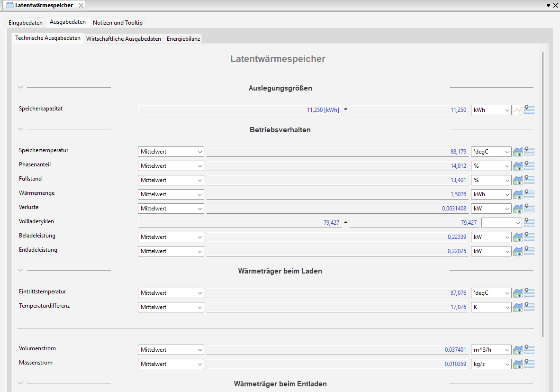Viewport: 560px width, 392px height.
Task: Collapse the Betriebsverhalten section
Action: click(20, 129)
